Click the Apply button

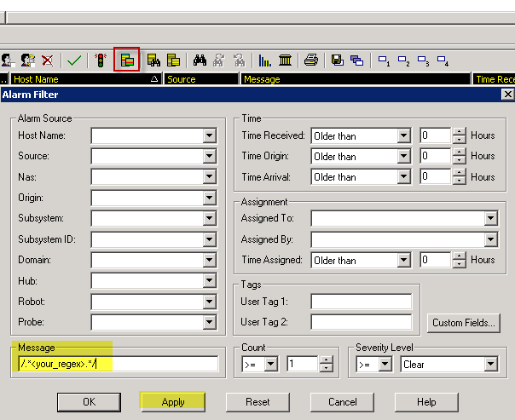173,402
